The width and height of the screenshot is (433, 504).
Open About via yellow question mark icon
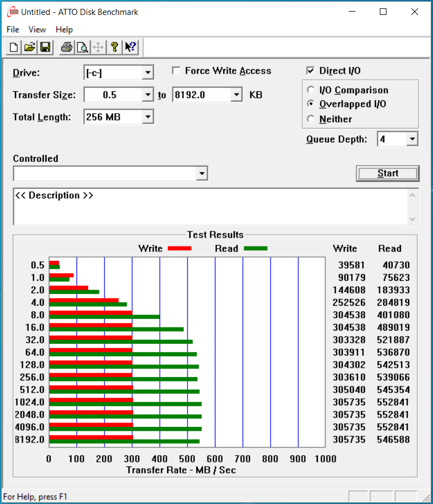pos(114,48)
